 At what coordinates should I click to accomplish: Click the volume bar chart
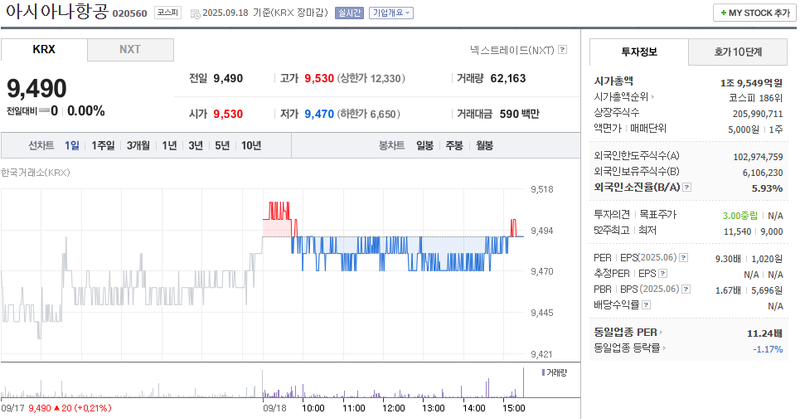tap(263, 382)
